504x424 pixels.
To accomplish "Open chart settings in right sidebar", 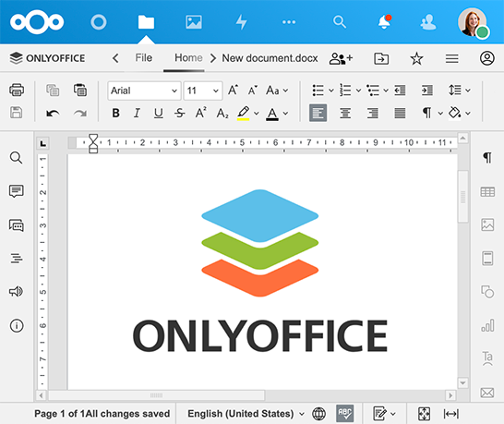I will pyautogui.click(x=487, y=325).
